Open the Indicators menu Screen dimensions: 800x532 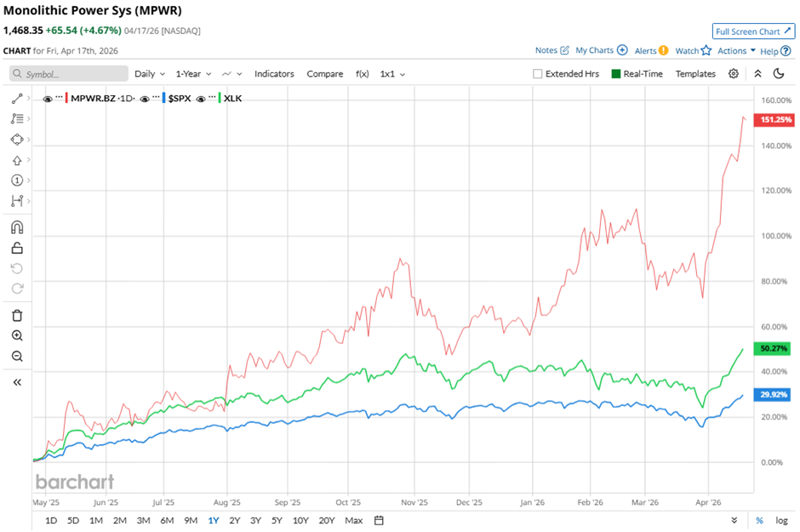pos(274,73)
